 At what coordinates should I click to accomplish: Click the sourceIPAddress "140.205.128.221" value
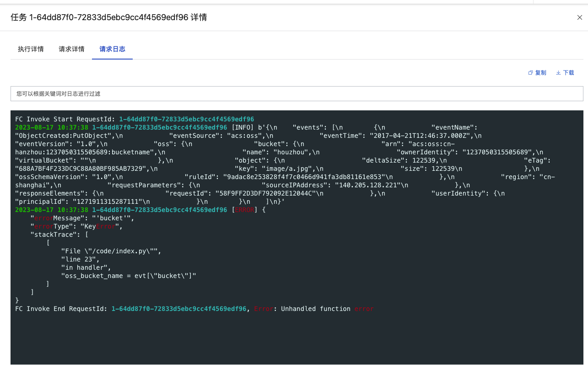[367, 185]
